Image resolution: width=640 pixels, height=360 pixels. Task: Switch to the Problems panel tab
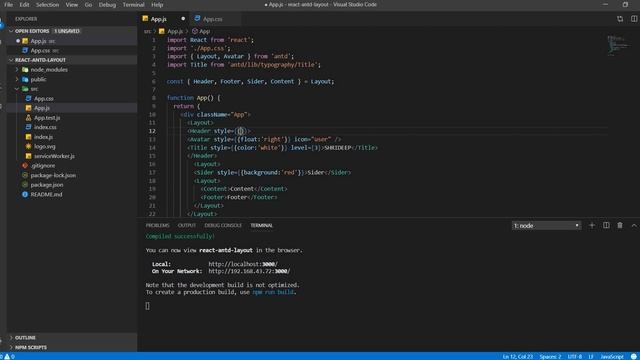coord(158,225)
